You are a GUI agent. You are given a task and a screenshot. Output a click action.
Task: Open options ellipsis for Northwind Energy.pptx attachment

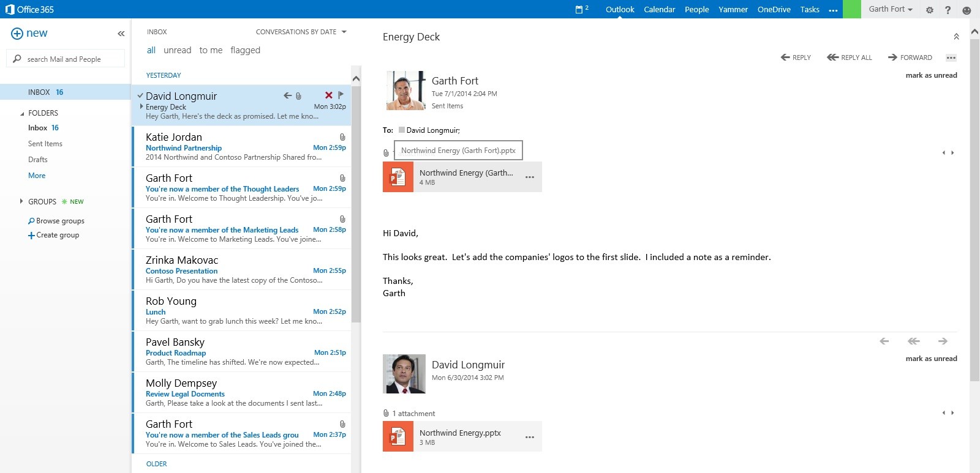[530, 437]
